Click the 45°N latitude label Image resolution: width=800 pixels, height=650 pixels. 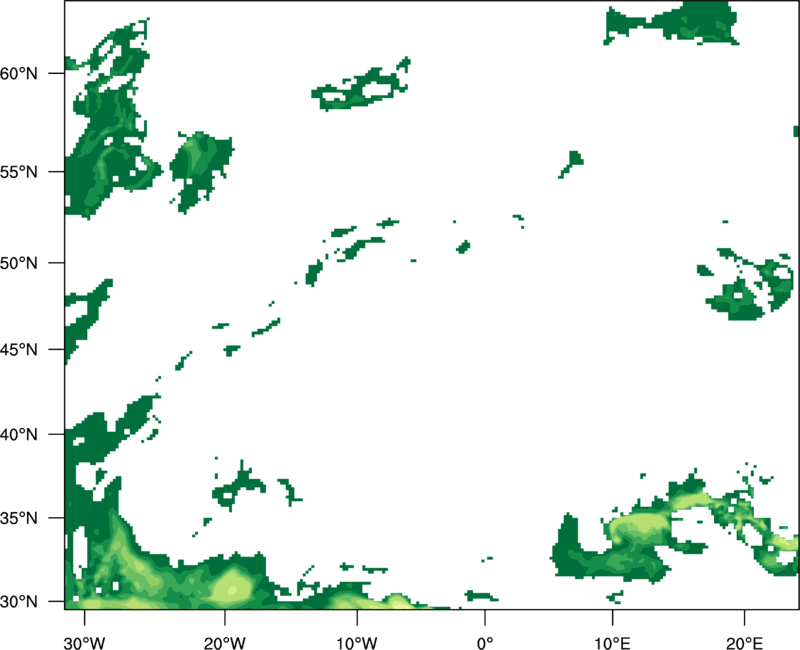click(x=19, y=349)
